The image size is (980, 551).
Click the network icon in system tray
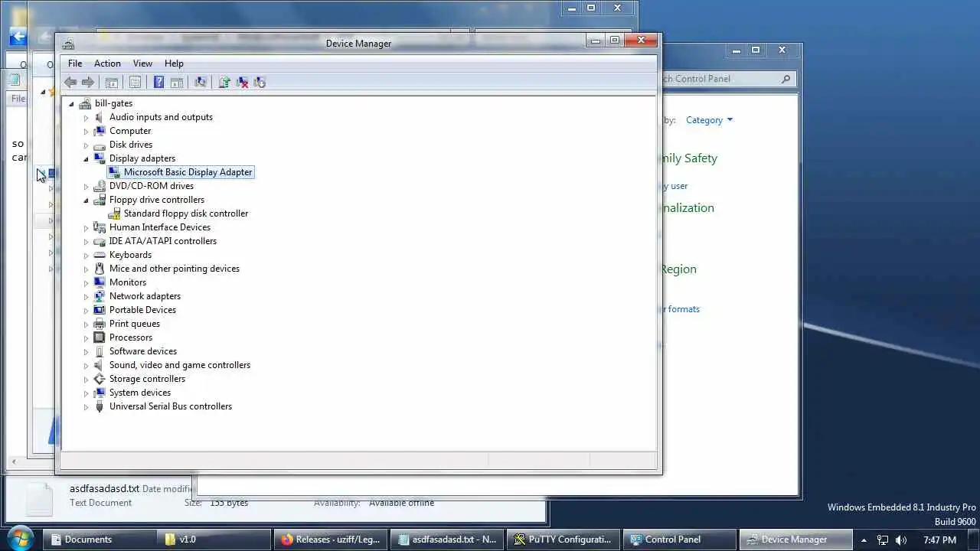tap(883, 540)
